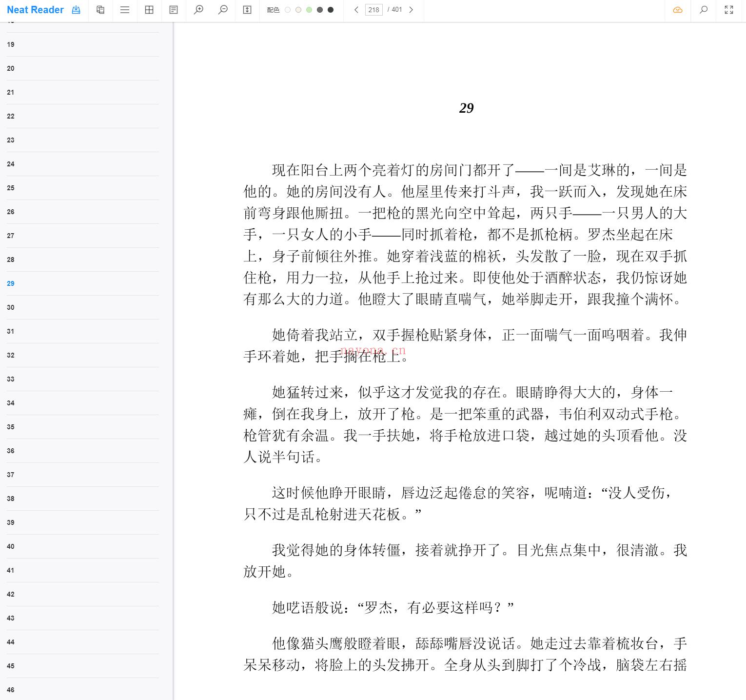The image size is (746, 700).
Task: Click the import book icon beside Neat Reader
Action: coord(76,10)
